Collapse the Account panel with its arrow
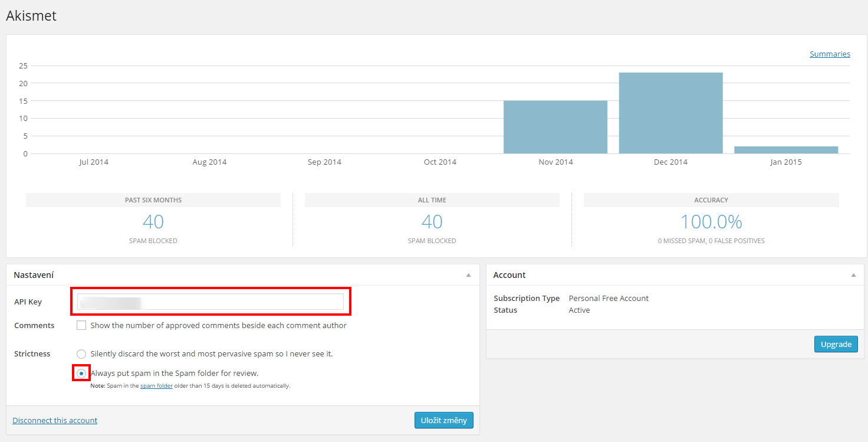The height and width of the screenshot is (442, 868). pos(853,275)
